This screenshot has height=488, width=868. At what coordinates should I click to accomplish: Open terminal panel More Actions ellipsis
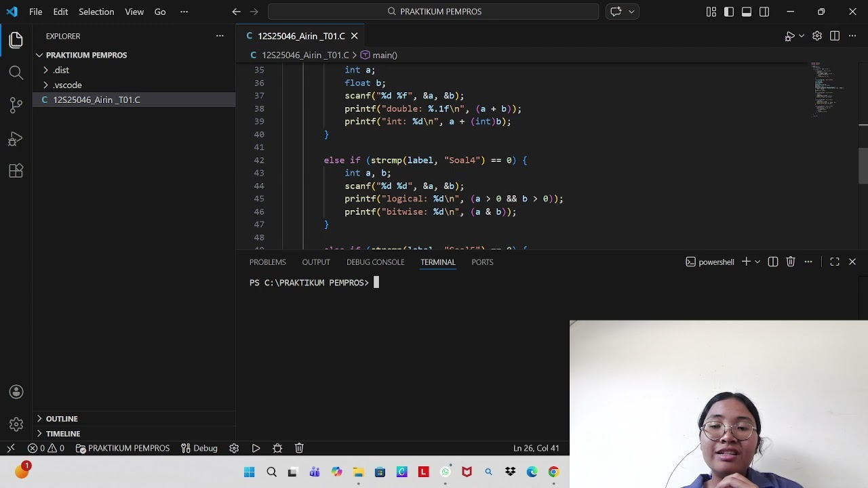point(808,262)
